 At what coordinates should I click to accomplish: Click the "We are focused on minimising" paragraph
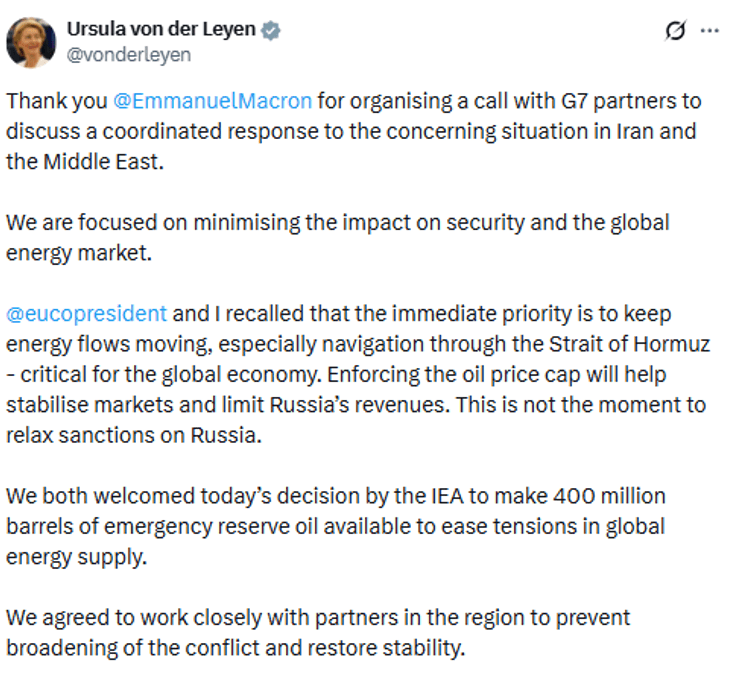pyautogui.click(x=337, y=237)
